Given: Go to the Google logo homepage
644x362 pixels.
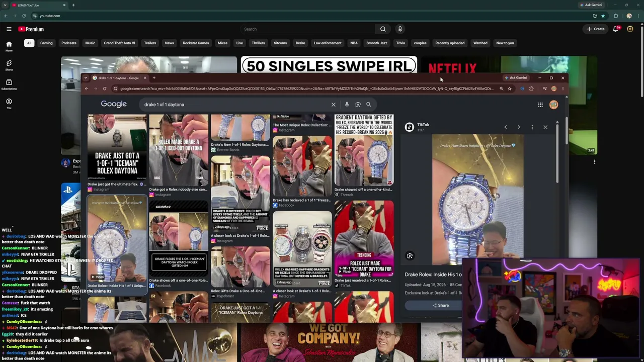Looking at the screenshot, I should (114, 104).
